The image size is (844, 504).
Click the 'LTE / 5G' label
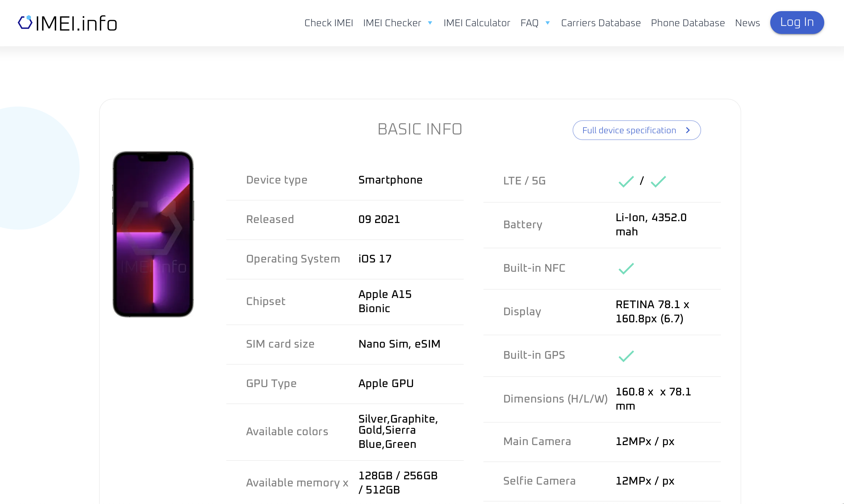(x=524, y=181)
